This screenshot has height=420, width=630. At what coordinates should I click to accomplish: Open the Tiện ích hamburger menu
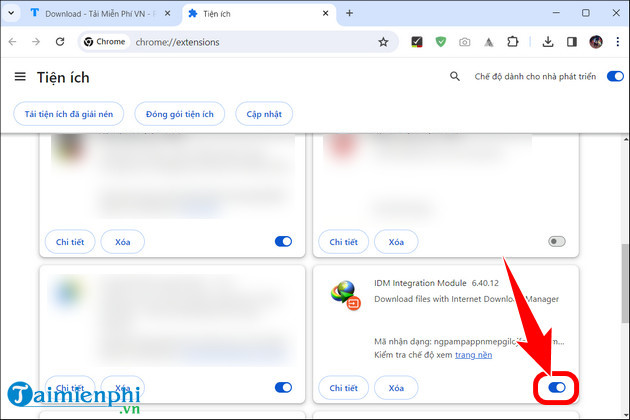[20, 77]
